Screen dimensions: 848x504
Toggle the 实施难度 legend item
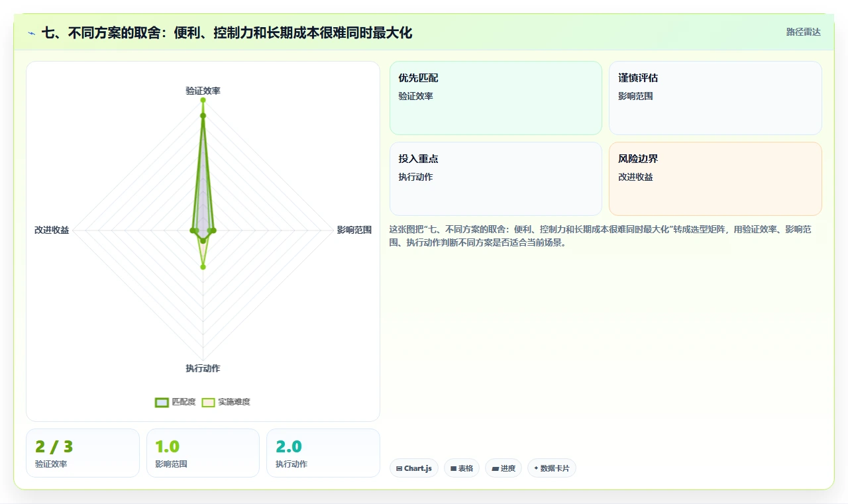coord(226,402)
